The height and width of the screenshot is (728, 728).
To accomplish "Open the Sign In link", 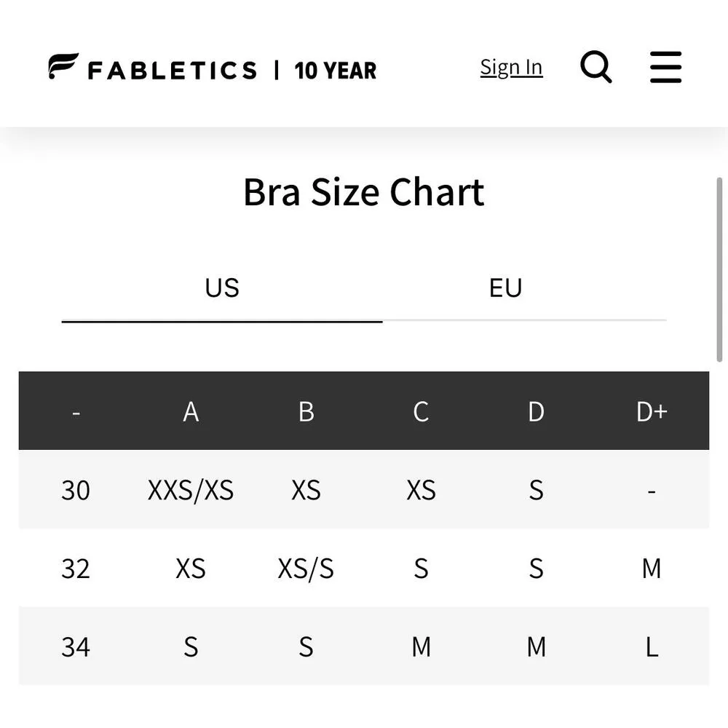I will (x=510, y=66).
